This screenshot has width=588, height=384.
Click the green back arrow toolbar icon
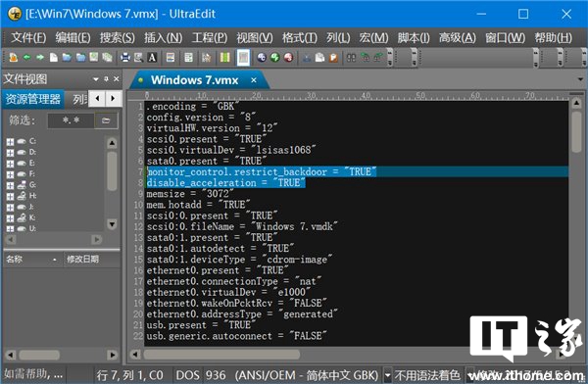click(x=26, y=58)
